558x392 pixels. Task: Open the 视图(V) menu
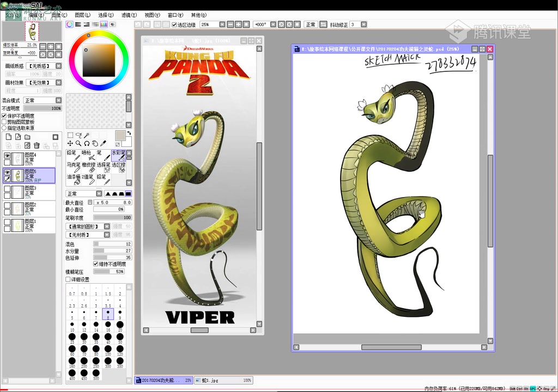[x=152, y=15]
